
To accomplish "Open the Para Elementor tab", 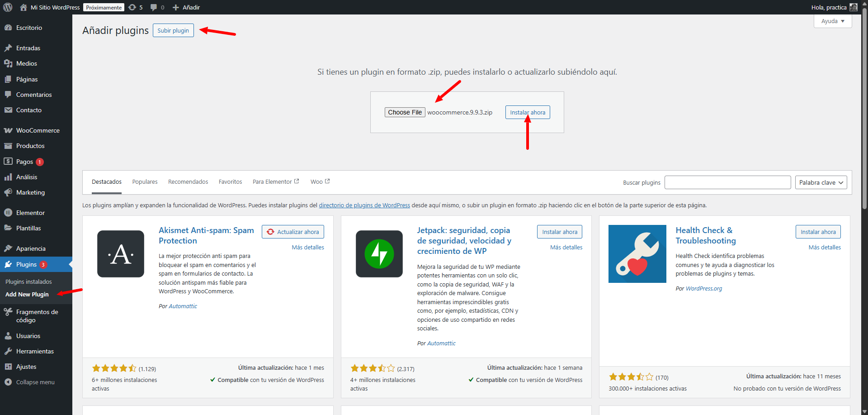I will (276, 182).
